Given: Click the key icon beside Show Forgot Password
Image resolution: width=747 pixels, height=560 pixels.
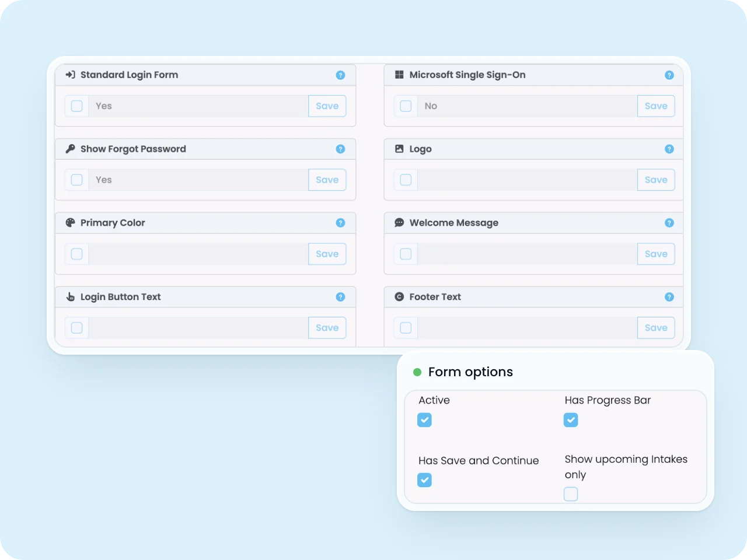Looking at the screenshot, I should point(71,149).
